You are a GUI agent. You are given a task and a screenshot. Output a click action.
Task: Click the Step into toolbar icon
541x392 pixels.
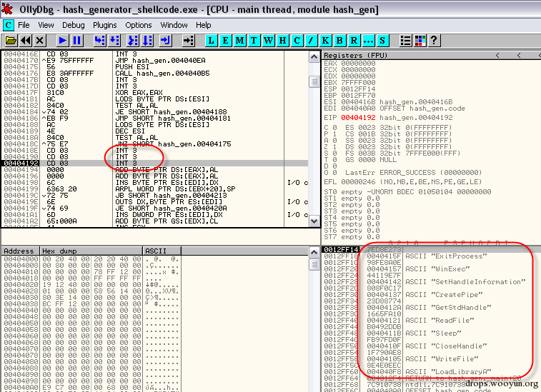99,41
